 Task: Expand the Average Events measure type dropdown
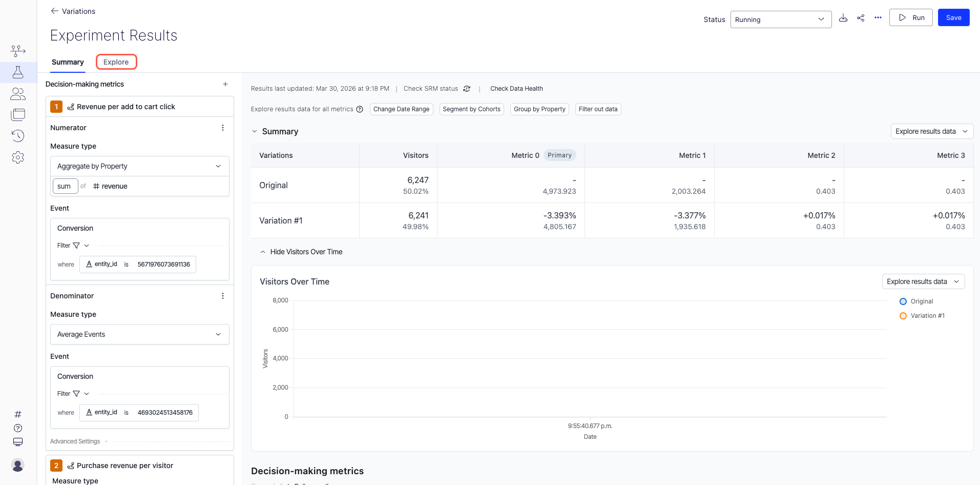click(x=139, y=334)
